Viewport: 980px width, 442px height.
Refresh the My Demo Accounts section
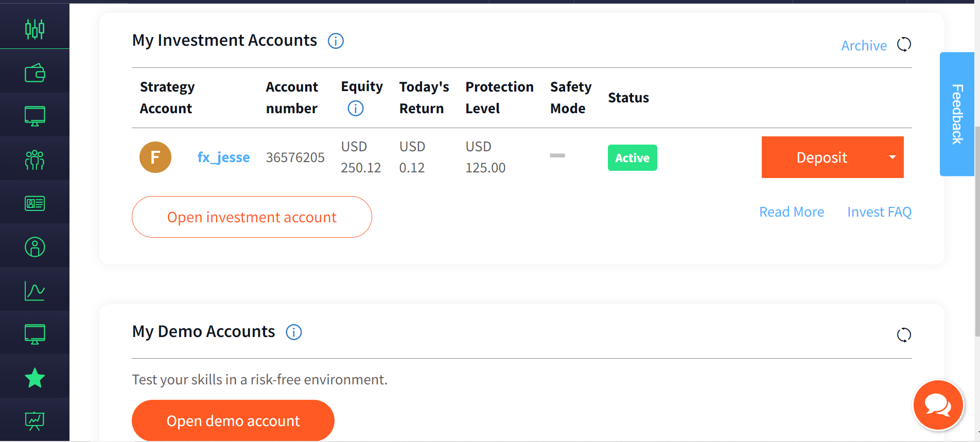[x=904, y=335]
